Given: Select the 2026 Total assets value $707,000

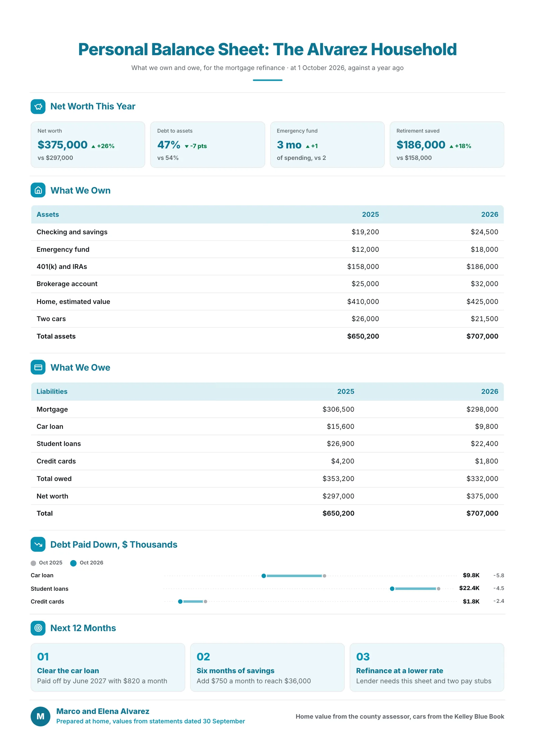Looking at the screenshot, I should coord(482,336).
